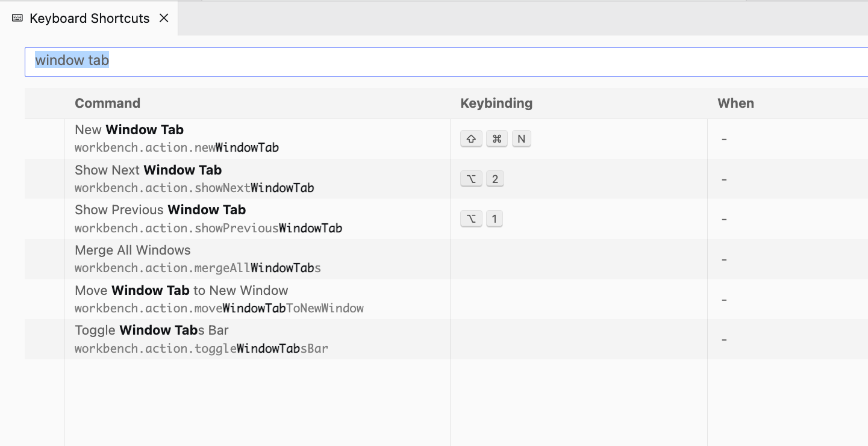The width and height of the screenshot is (868, 446).
Task: Click the Keybinding column header
Action: pyautogui.click(x=496, y=103)
